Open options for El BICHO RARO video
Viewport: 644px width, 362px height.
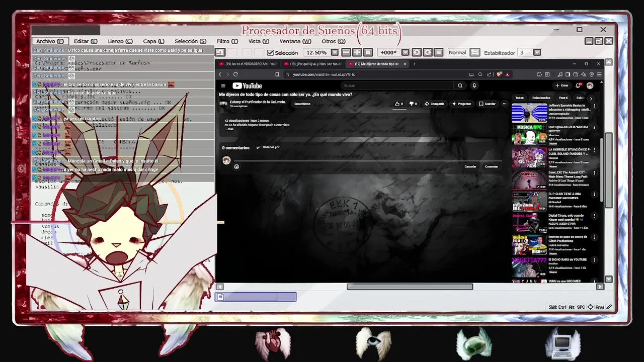tap(594, 260)
